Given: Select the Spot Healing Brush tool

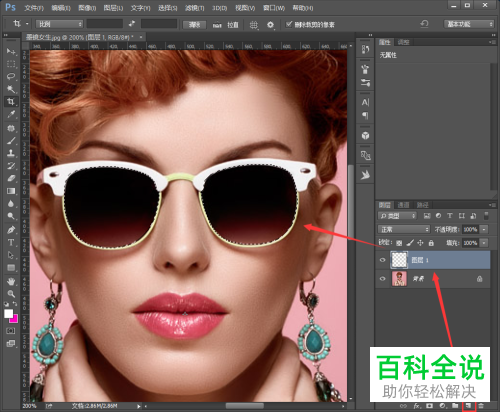Looking at the screenshot, I should [11, 128].
